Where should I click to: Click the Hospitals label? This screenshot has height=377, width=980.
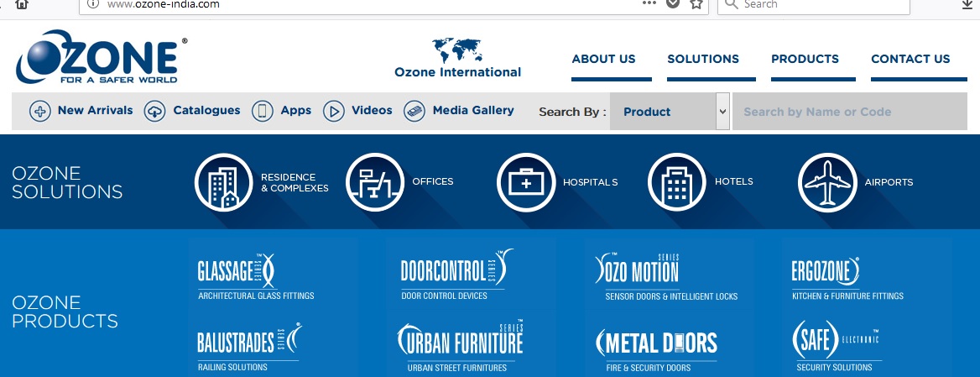point(590,182)
